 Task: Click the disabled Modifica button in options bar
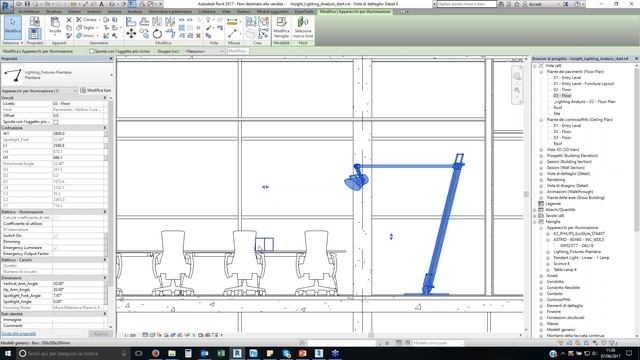point(238,51)
